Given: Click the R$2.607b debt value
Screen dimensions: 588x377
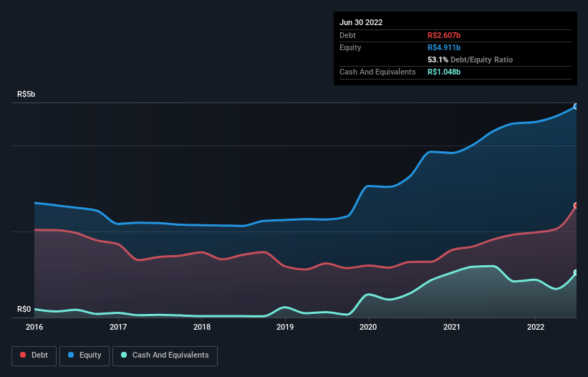Looking at the screenshot, I should pyautogui.click(x=444, y=35).
